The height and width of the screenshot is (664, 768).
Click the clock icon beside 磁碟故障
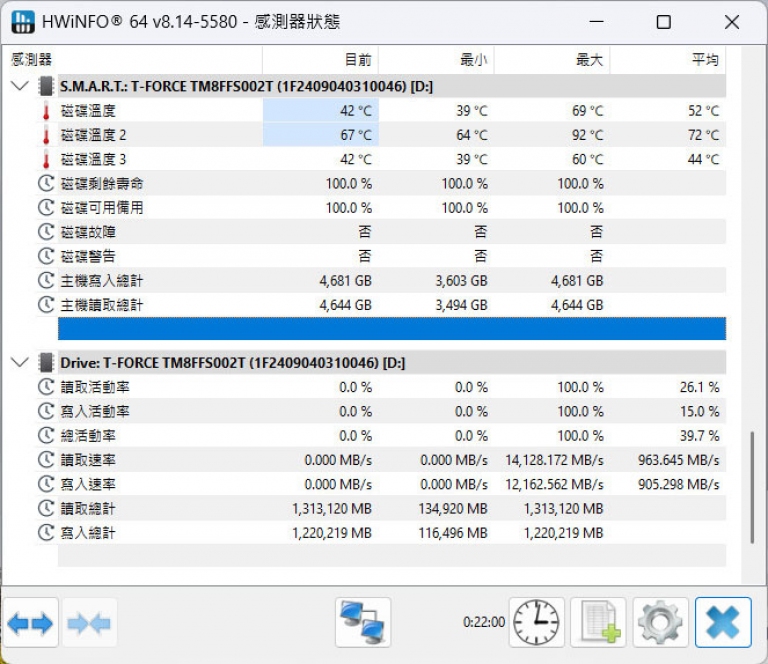pyautogui.click(x=46, y=232)
